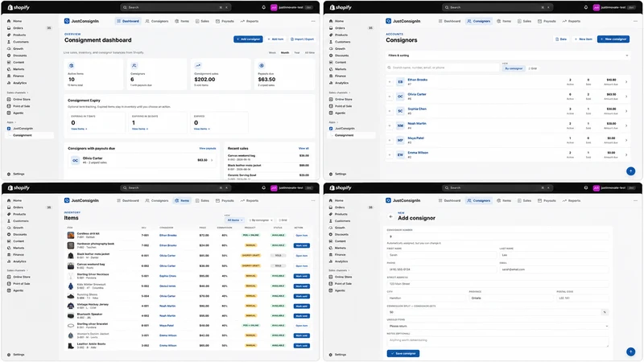Click Import / Export button on dashboard
Screen dimensions: 644x362
coord(303,39)
